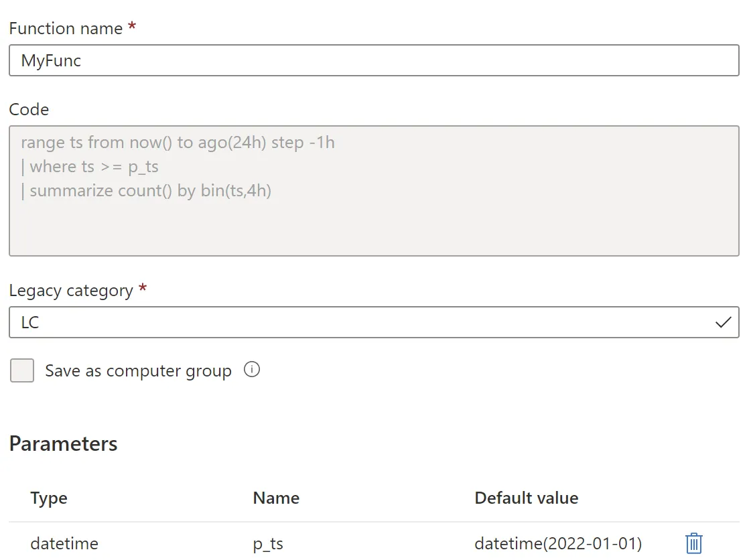Image resolution: width=749 pixels, height=560 pixels.
Task: Click the Legacy category field label
Action: tap(71, 290)
